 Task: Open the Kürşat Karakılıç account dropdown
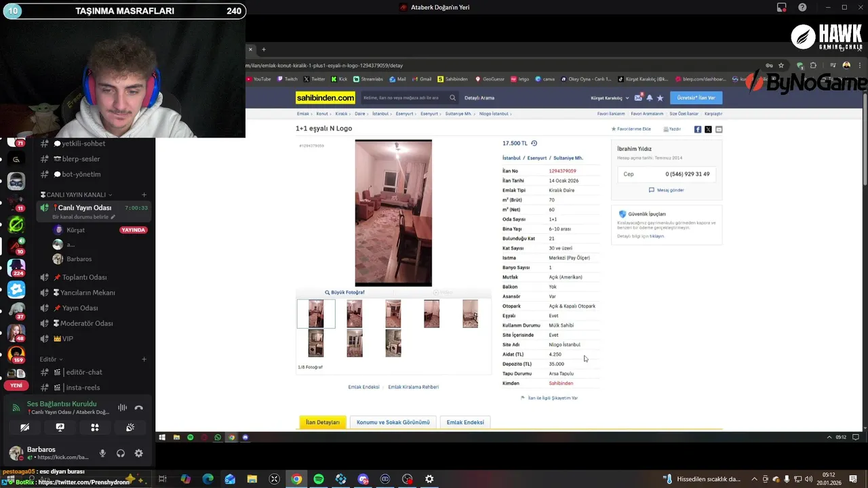610,98
